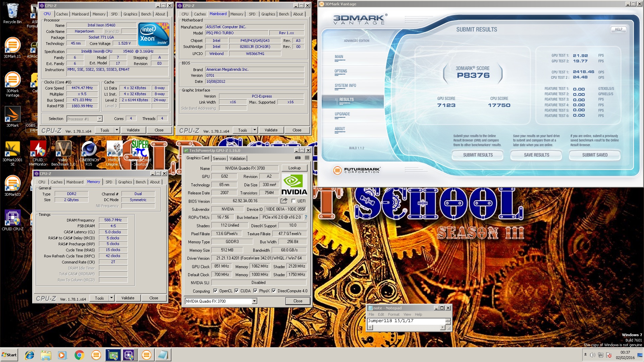The width and height of the screenshot is (644, 362).
Task: Launch the CPUID CPU-Z desktop icon
Action: [12, 220]
